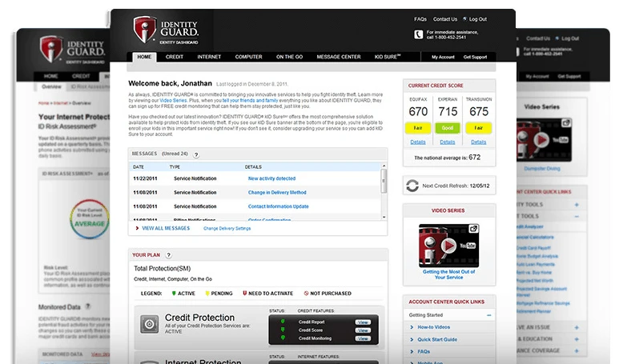The width and height of the screenshot is (623, 364).
Task: Collapse the Getting Started quick links section
Action: click(x=489, y=315)
